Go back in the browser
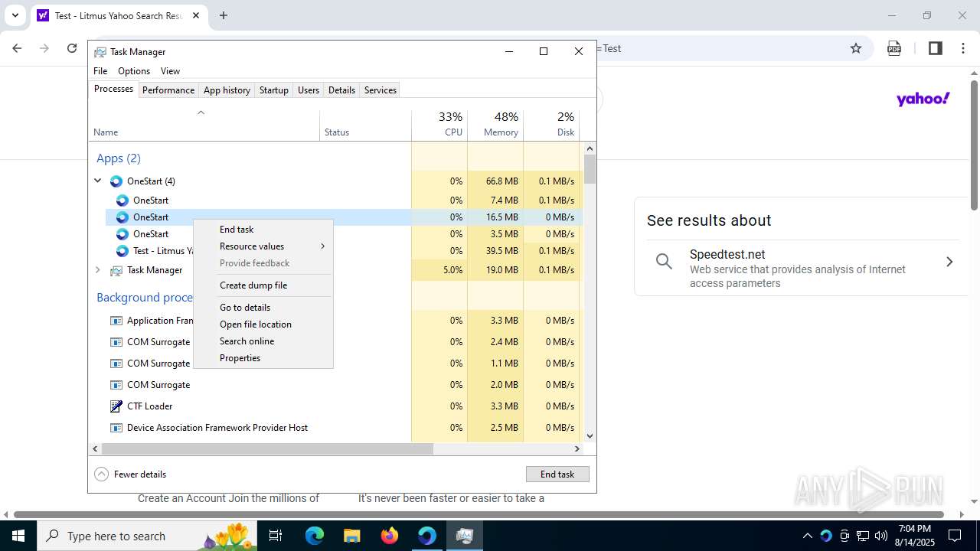The width and height of the screenshot is (980, 551). (x=17, y=48)
